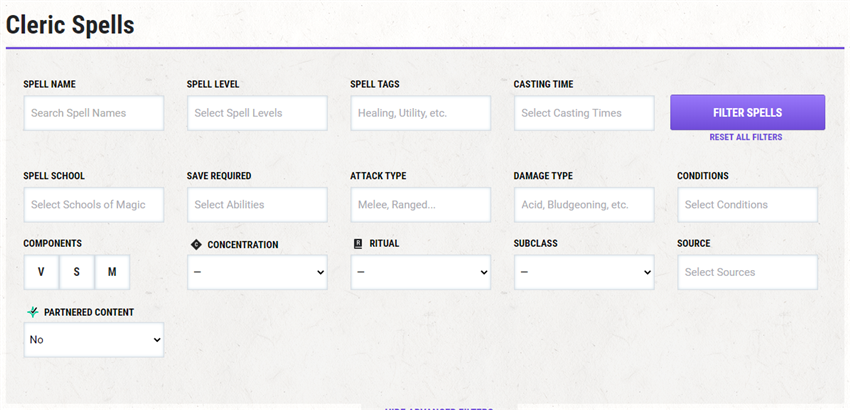
Task: Open the Concentration dropdown
Action: click(257, 272)
